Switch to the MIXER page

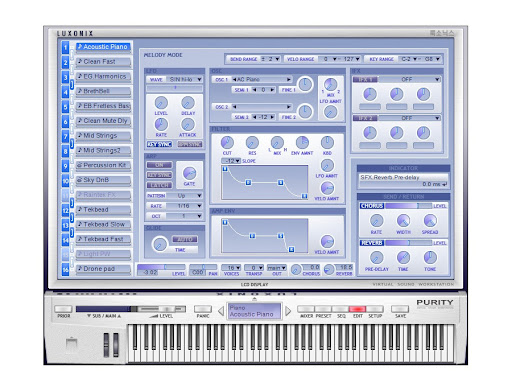pos(306,309)
